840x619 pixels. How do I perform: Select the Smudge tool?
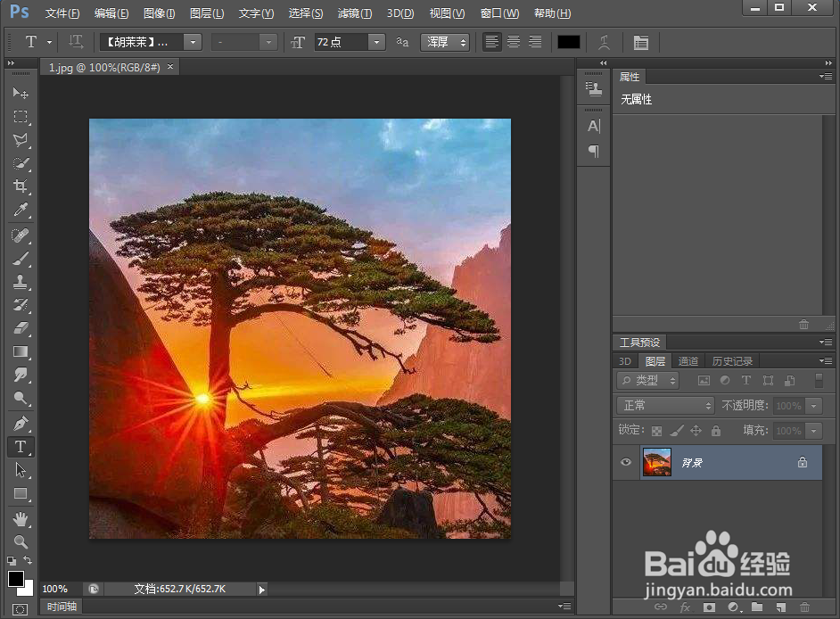pyautogui.click(x=21, y=375)
